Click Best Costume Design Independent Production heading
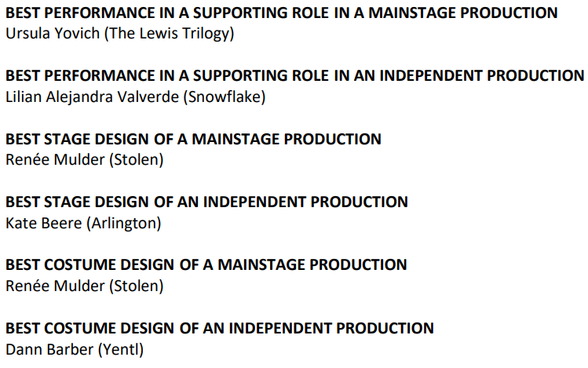The width and height of the screenshot is (588, 368). pyautogui.click(x=220, y=328)
